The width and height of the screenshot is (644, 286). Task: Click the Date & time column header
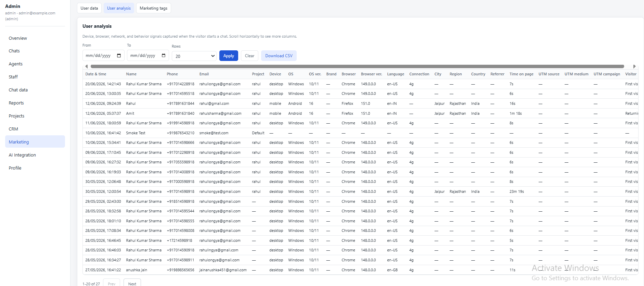pos(96,74)
